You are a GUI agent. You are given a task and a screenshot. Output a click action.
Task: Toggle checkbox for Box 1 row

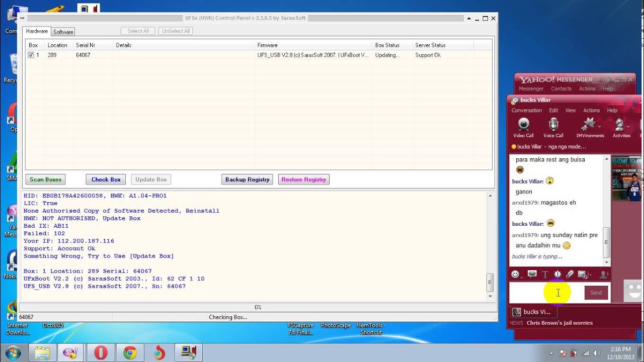coord(31,55)
